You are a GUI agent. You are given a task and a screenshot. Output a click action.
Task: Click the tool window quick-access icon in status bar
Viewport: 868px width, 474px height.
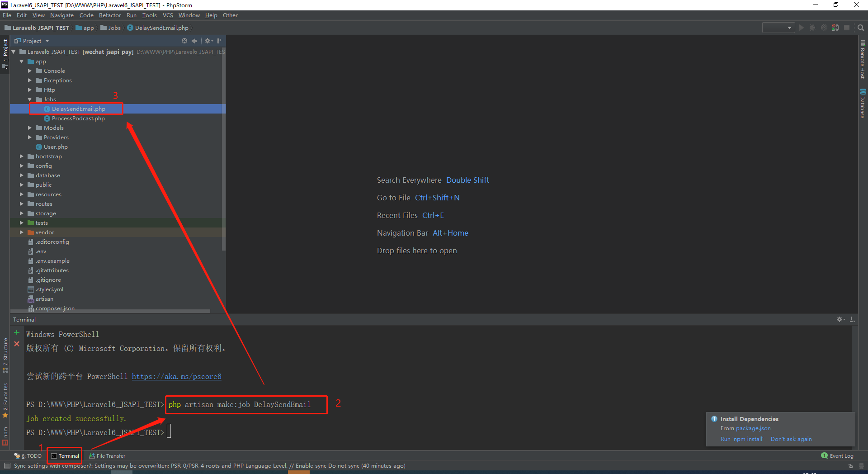(x=7, y=466)
